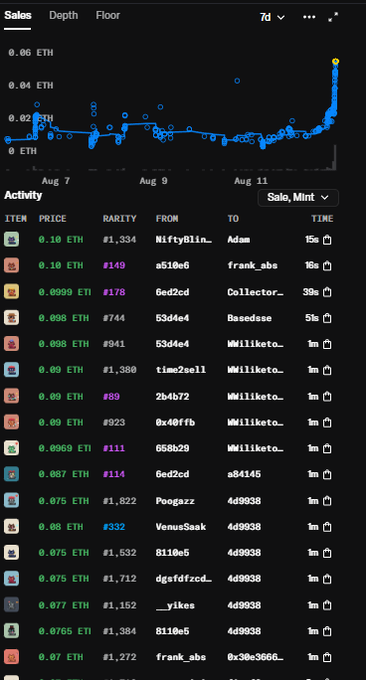Viewport: 366px width, 680px height.
Task: Open item thumbnail for rarity #744 sale
Action: 12,318
